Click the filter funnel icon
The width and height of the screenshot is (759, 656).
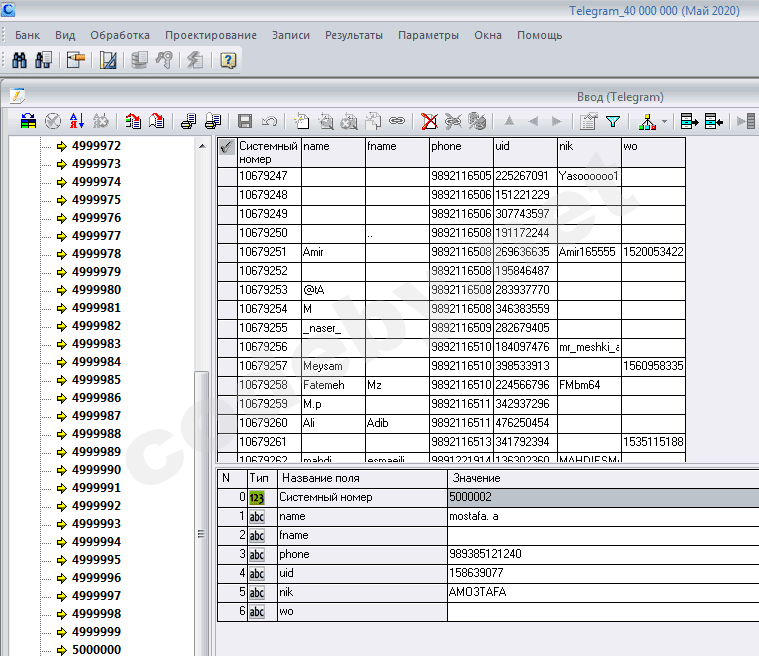point(612,121)
